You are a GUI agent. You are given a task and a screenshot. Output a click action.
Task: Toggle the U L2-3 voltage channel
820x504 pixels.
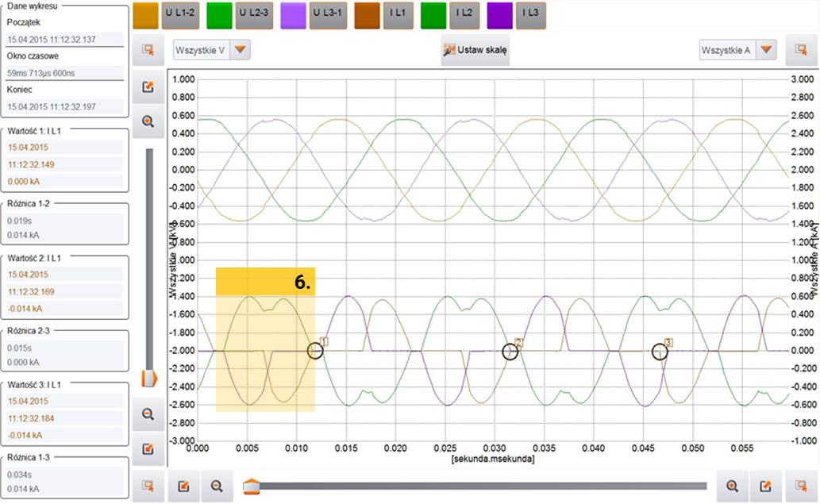pyautogui.click(x=253, y=14)
